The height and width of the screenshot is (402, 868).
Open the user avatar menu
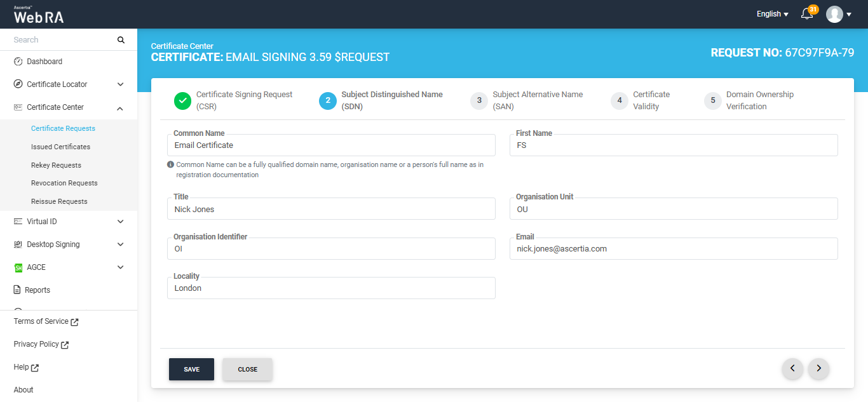tap(834, 14)
